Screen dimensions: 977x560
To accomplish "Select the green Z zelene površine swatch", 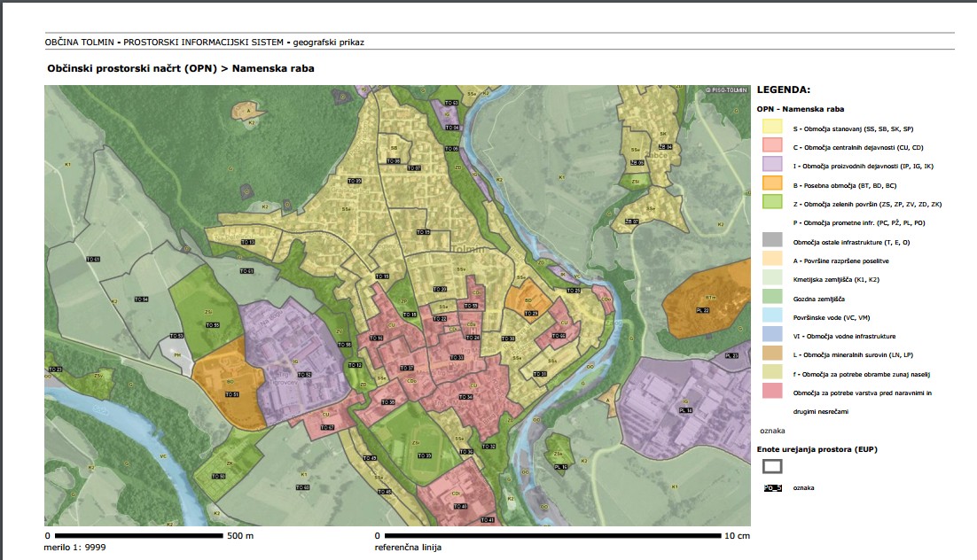I will (772, 202).
